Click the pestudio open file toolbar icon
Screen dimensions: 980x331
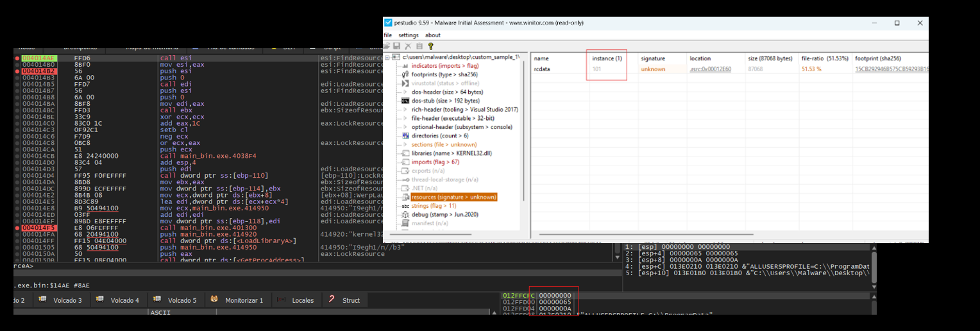click(388, 46)
